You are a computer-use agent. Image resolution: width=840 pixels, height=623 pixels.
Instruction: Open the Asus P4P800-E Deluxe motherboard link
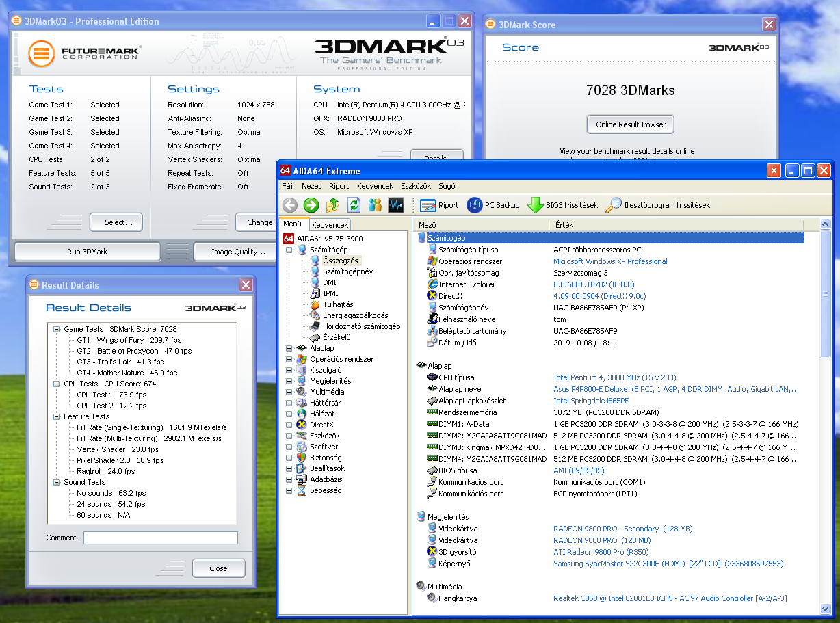tap(676, 389)
